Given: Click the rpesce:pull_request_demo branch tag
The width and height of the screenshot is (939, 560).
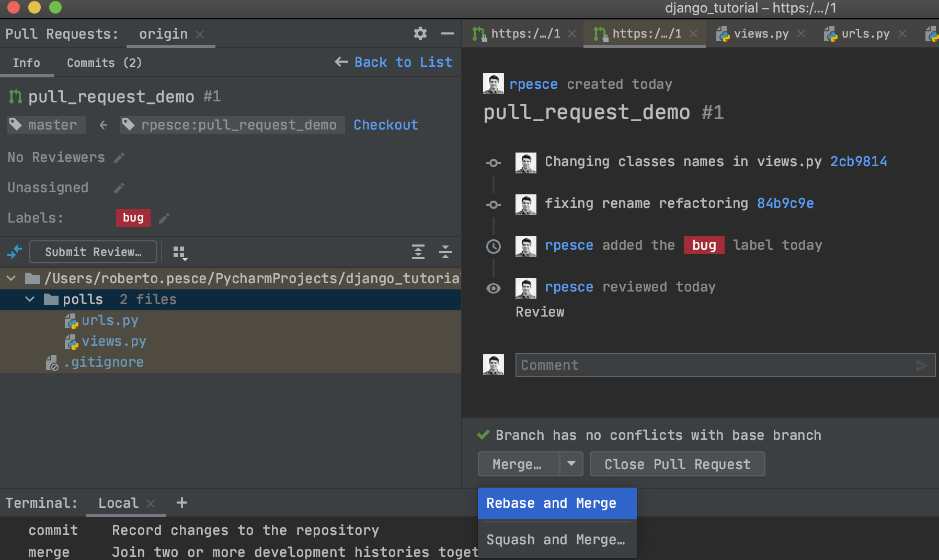Looking at the screenshot, I should [233, 125].
